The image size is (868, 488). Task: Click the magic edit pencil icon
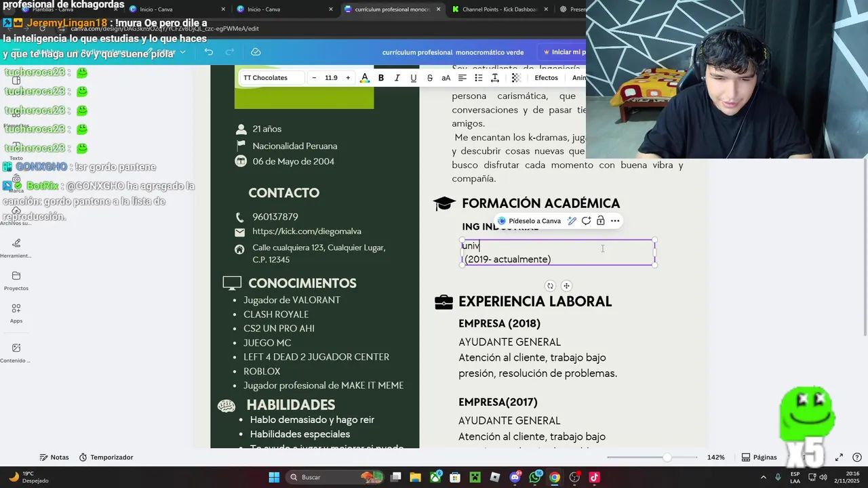[x=572, y=221]
